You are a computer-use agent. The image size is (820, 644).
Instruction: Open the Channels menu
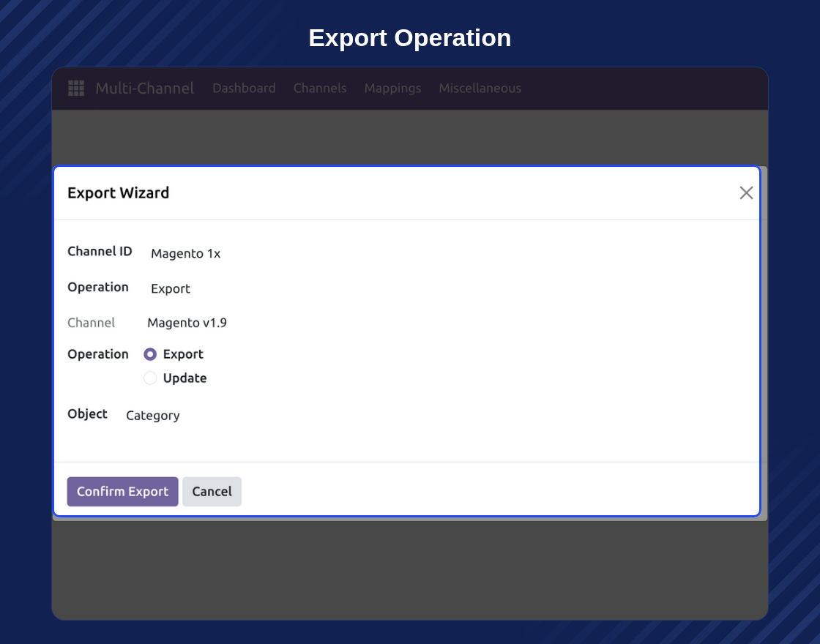[x=320, y=89]
